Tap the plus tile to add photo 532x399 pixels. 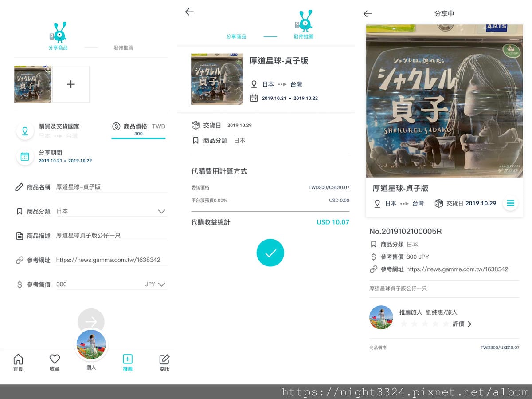click(71, 84)
